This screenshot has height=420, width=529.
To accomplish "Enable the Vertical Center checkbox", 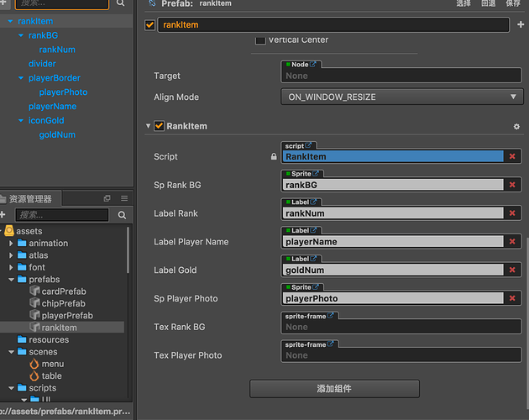I will [260, 40].
